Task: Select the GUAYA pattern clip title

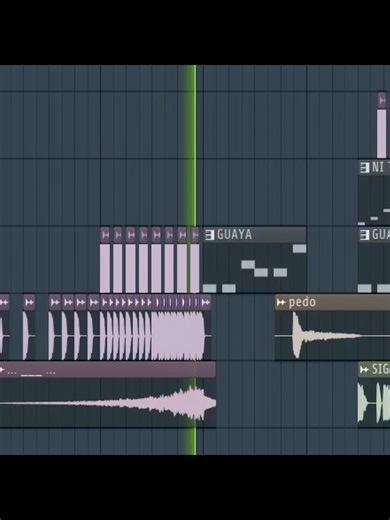Action: [x=234, y=235]
